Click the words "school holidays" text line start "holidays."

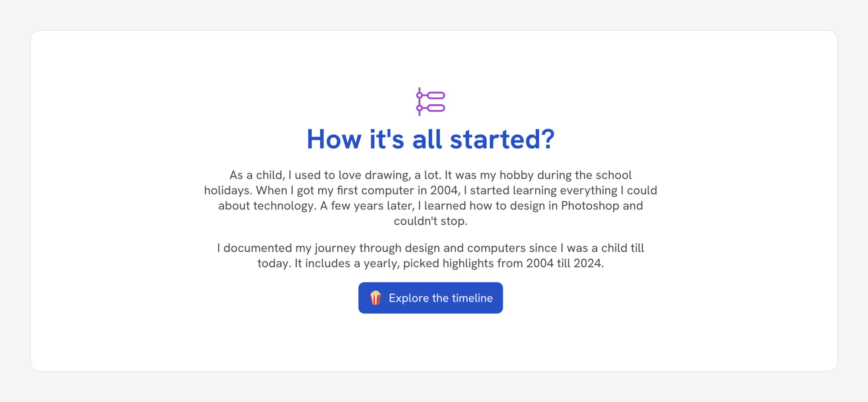coord(228,191)
